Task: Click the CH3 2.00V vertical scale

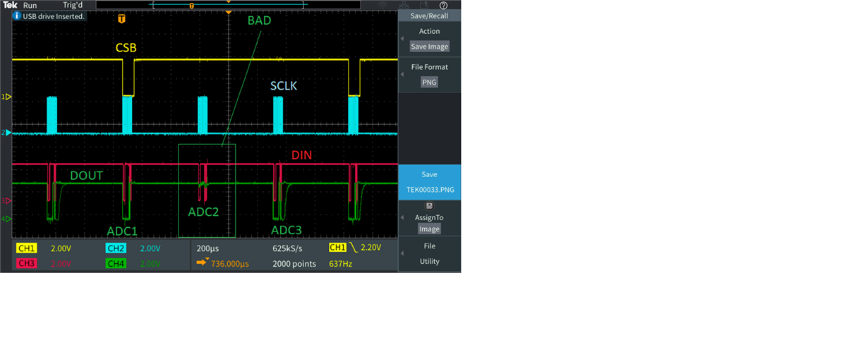Action: [x=61, y=263]
